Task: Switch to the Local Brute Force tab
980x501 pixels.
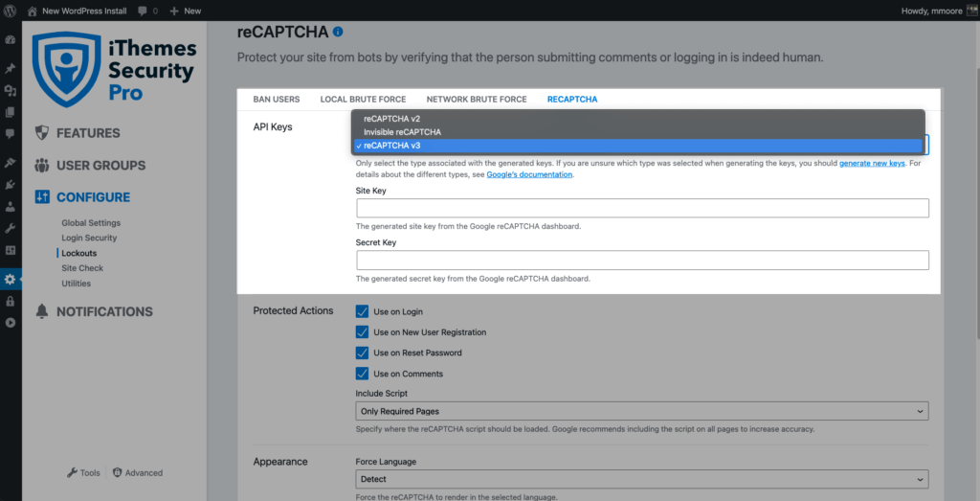Action: pos(363,100)
